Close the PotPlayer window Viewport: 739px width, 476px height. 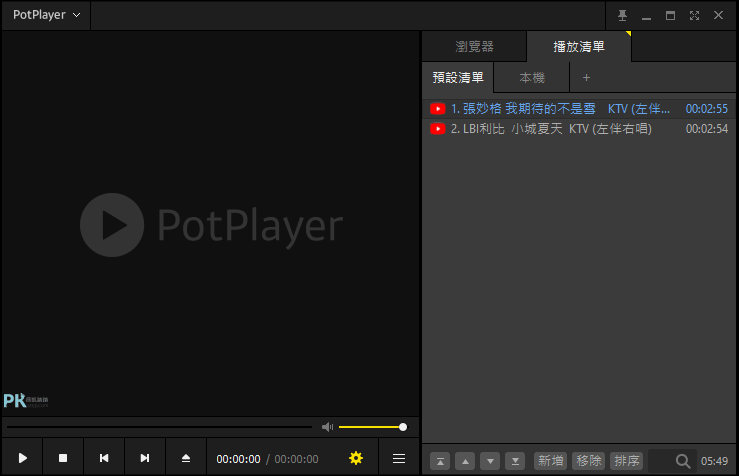(718, 16)
